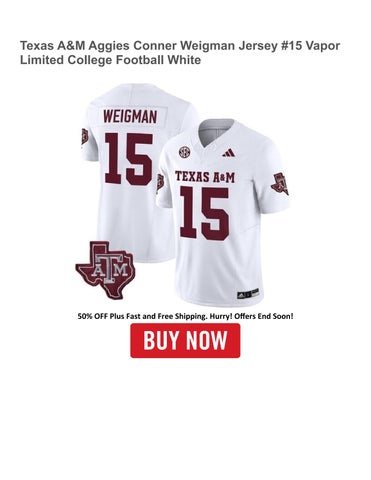Click the sleeve patch between the two jerseys

[x=160, y=182]
